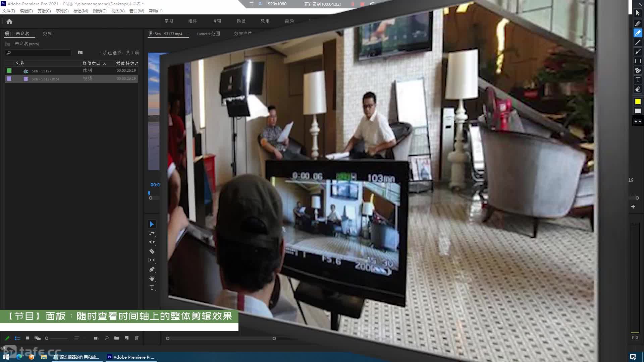
Task: Switch project panel to icon view
Action: point(28,338)
